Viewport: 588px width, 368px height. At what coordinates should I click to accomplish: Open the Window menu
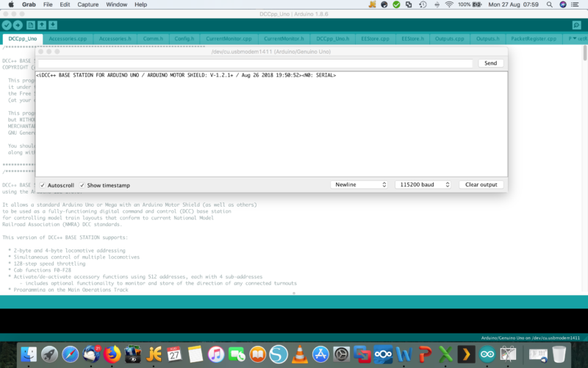pyautogui.click(x=116, y=4)
